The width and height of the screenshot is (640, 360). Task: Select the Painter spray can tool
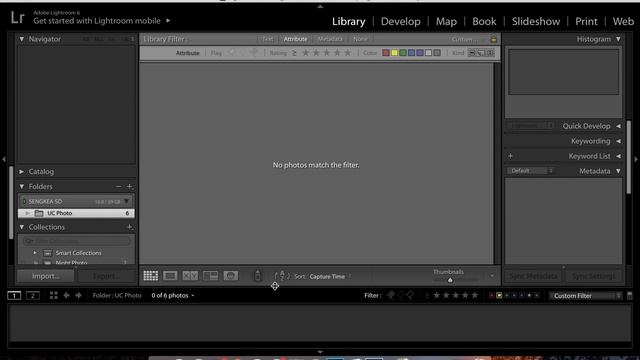258,276
